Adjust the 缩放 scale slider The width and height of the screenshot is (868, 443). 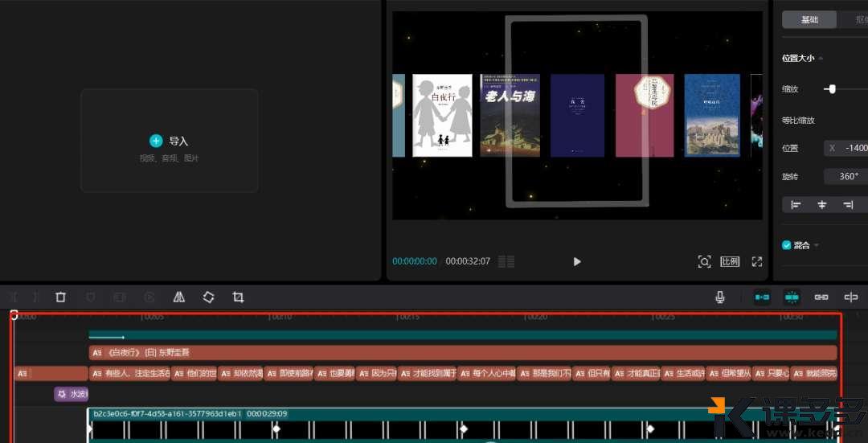pyautogui.click(x=832, y=88)
